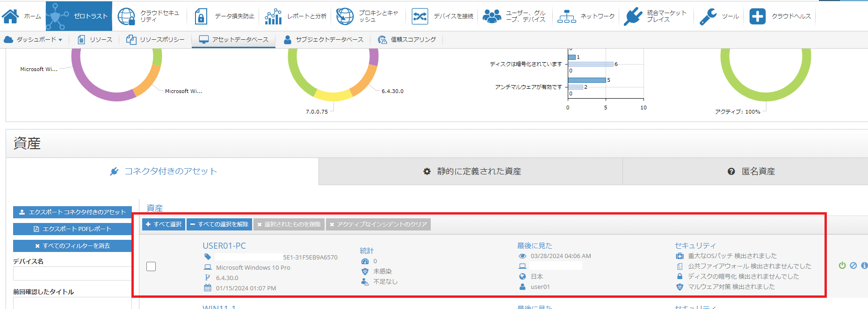Select the アセットデータベース tab
The image size is (868, 309).
[234, 40]
